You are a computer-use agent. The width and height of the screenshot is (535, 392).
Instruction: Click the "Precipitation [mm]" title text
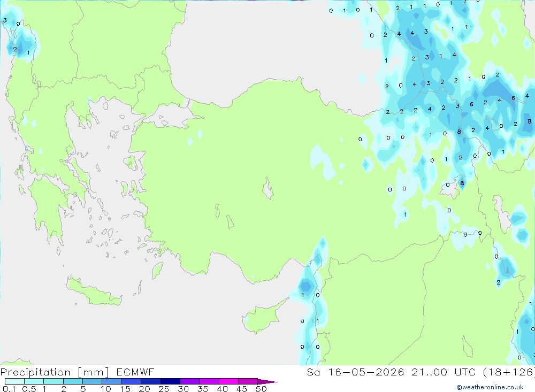(x=55, y=372)
